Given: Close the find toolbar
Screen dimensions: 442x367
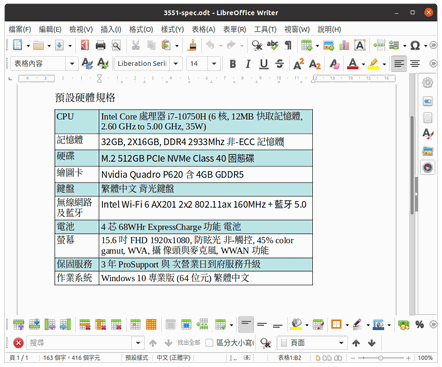Looking at the screenshot, I should pos(18,343).
